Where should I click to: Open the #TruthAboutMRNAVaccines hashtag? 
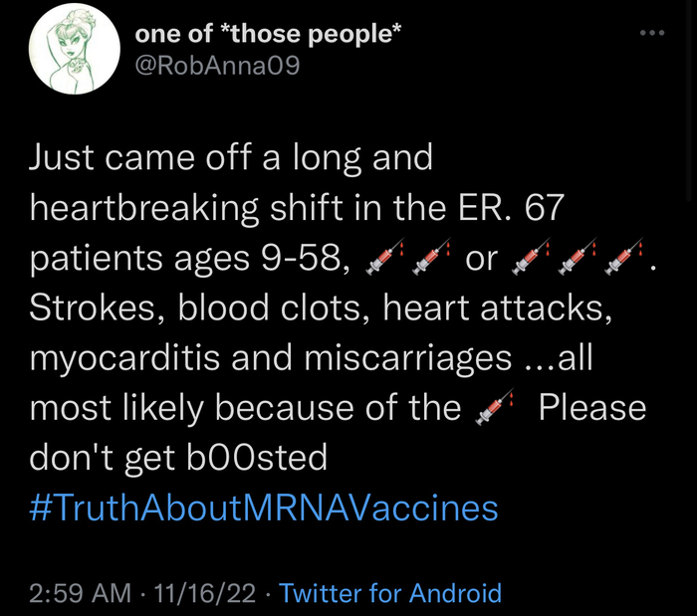pos(264,508)
